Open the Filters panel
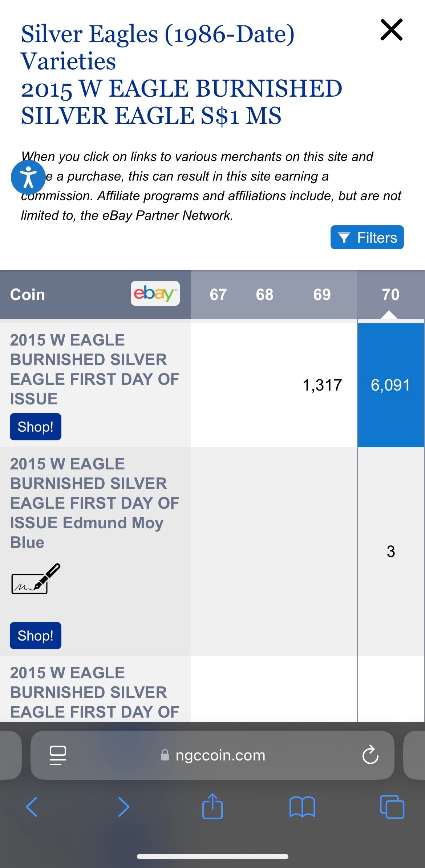Image resolution: width=425 pixels, height=868 pixels. click(x=367, y=237)
